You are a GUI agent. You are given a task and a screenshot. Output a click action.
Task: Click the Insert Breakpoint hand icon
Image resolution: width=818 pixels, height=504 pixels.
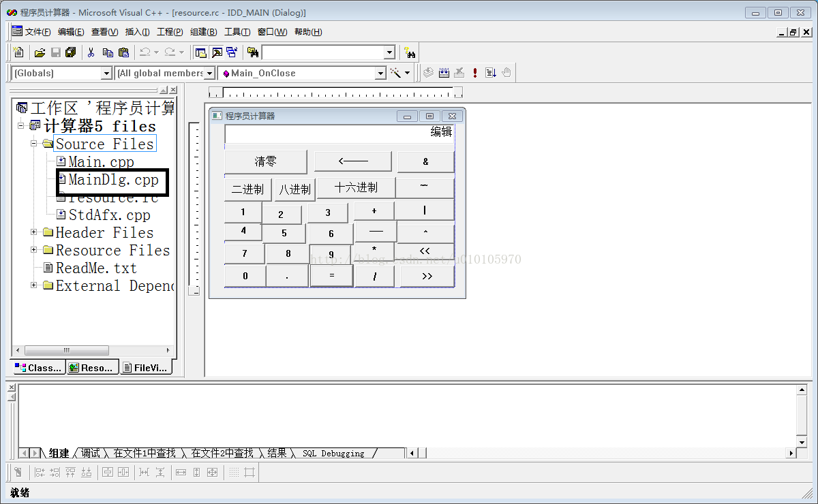[x=506, y=73]
